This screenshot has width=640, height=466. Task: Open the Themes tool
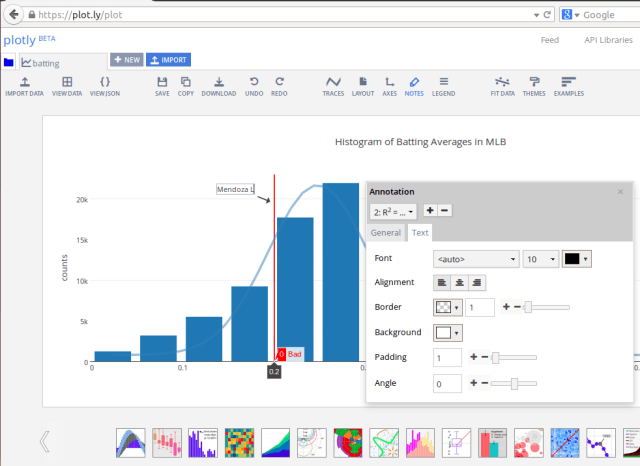click(x=535, y=82)
